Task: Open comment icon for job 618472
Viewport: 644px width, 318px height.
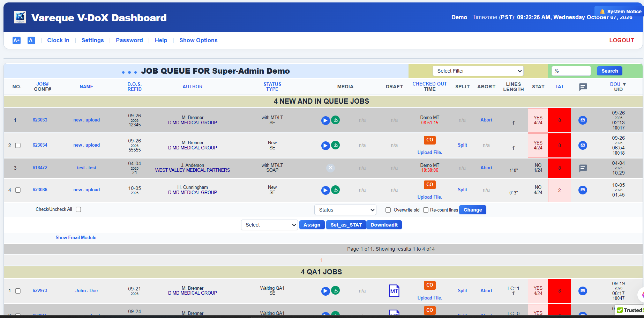Action: pyautogui.click(x=583, y=168)
